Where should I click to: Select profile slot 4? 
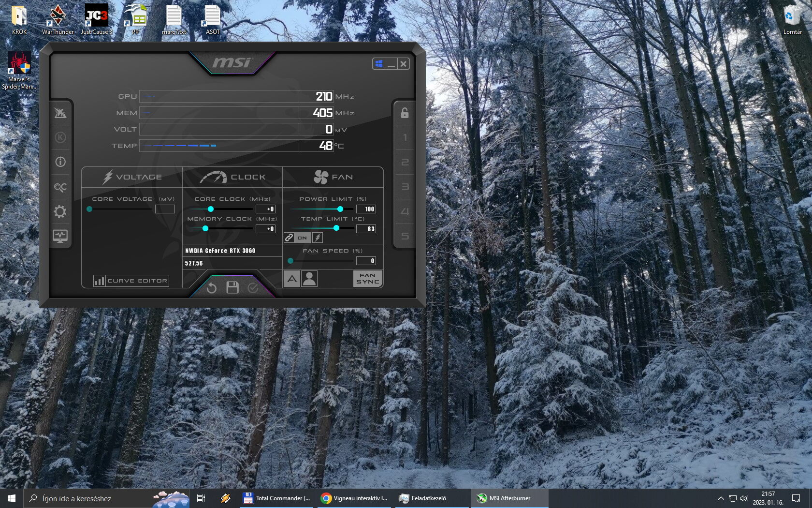[405, 211]
